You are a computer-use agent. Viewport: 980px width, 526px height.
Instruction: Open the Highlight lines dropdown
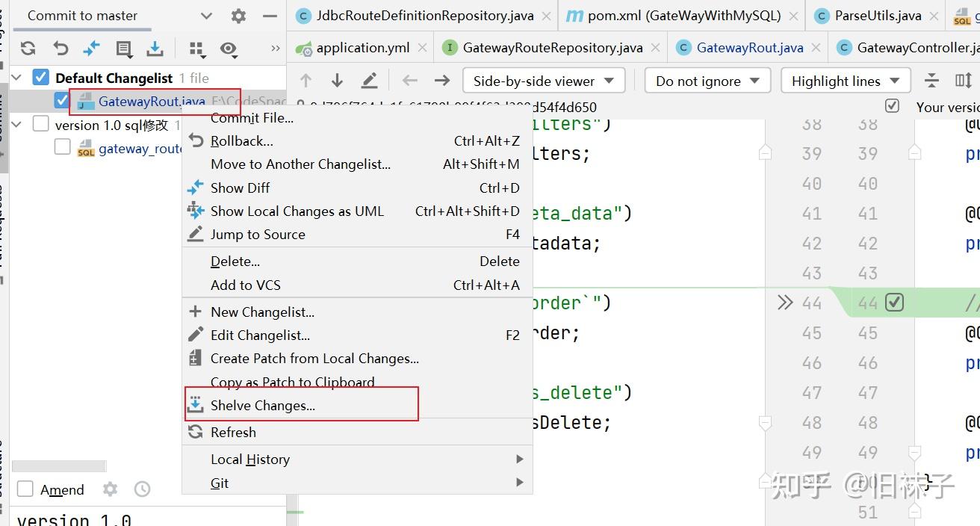(845, 81)
